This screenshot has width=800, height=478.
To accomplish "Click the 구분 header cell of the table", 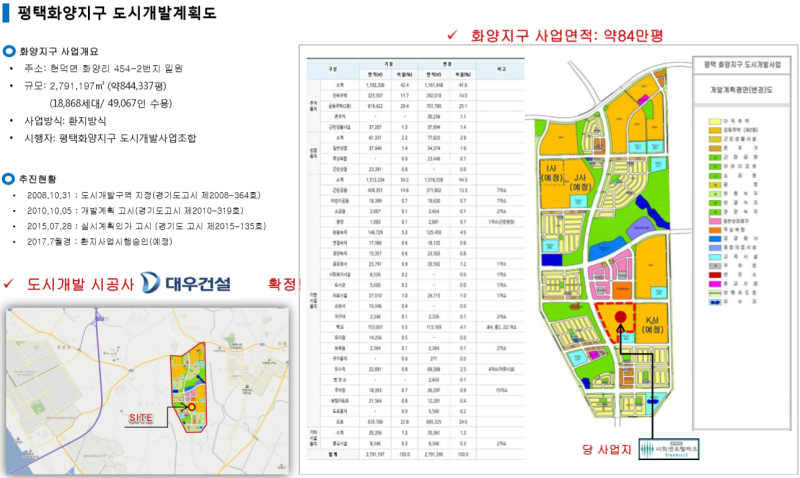I will pos(333,69).
